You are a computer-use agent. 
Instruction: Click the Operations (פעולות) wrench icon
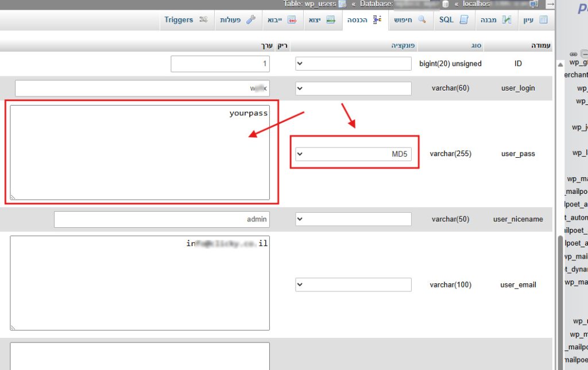(250, 20)
